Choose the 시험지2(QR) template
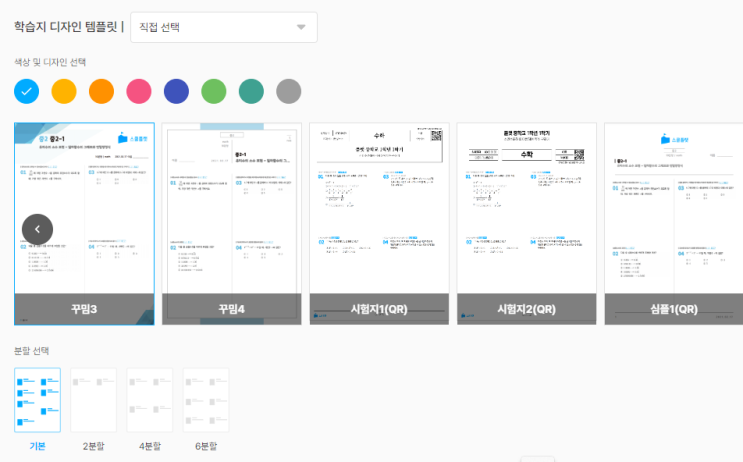 click(526, 224)
